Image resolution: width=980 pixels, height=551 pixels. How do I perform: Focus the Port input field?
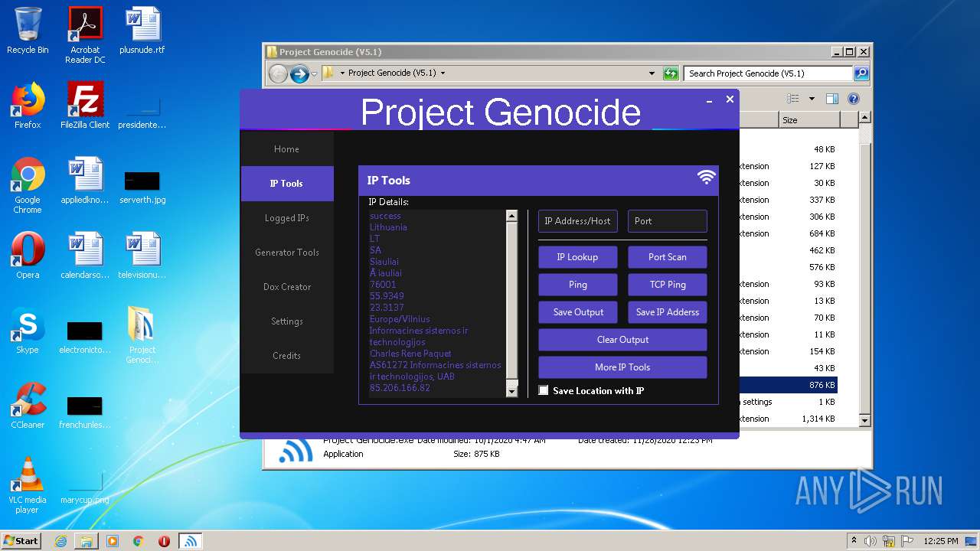pyautogui.click(x=668, y=221)
